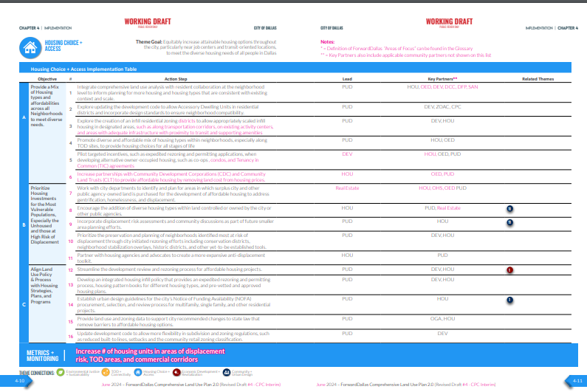Click the pink Real Estate lead for action step 7
This screenshot has width=587, height=392.
coord(347,188)
